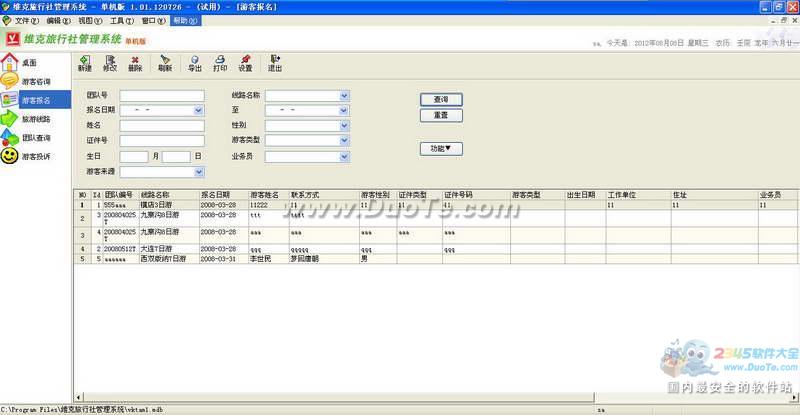
Task: Expand the 性别 dropdown list
Action: point(344,125)
